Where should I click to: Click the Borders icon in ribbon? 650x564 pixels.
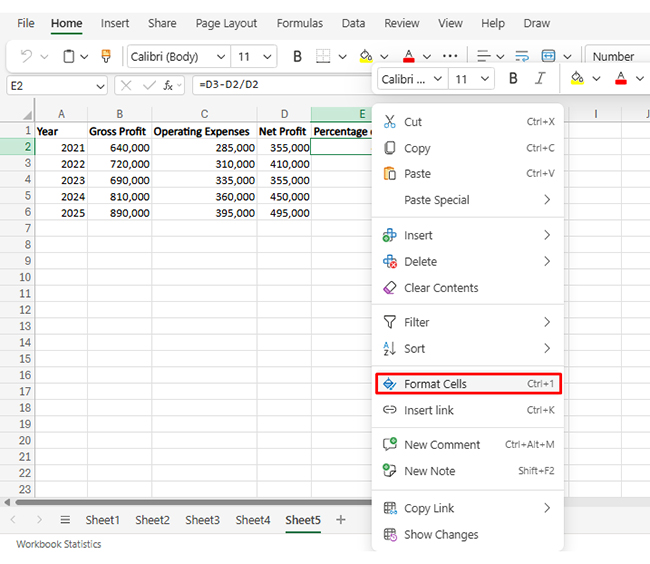point(323,56)
